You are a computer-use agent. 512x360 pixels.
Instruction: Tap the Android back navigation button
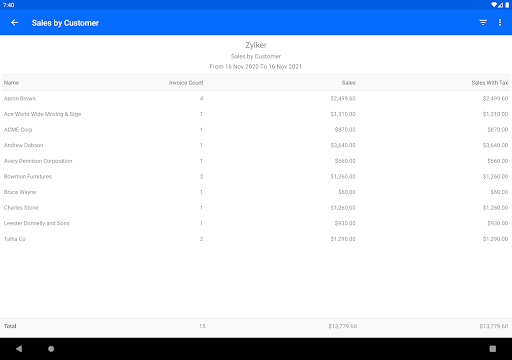19,349
